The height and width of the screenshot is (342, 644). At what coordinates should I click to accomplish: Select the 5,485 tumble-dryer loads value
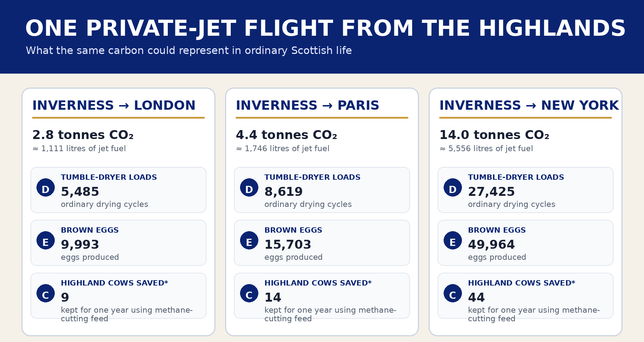80,192
